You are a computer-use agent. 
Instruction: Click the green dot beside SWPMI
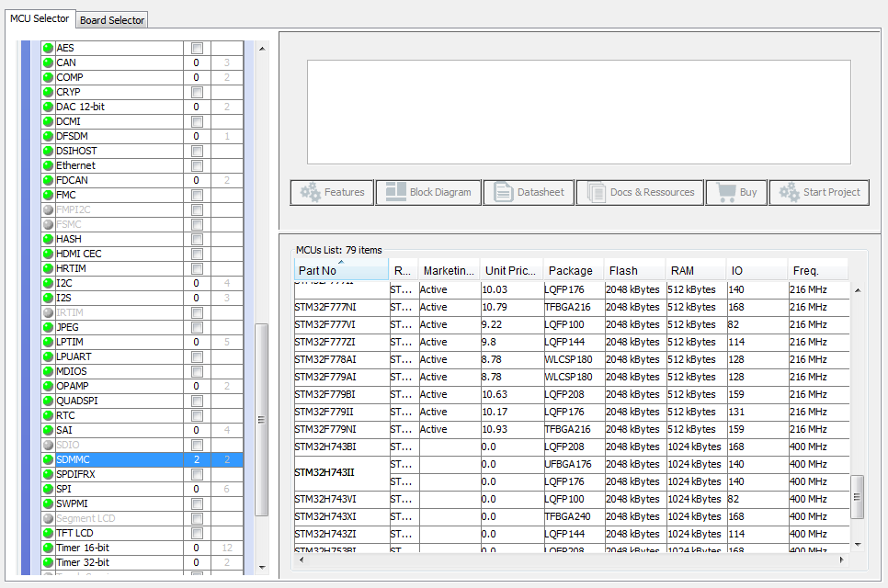click(48, 504)
